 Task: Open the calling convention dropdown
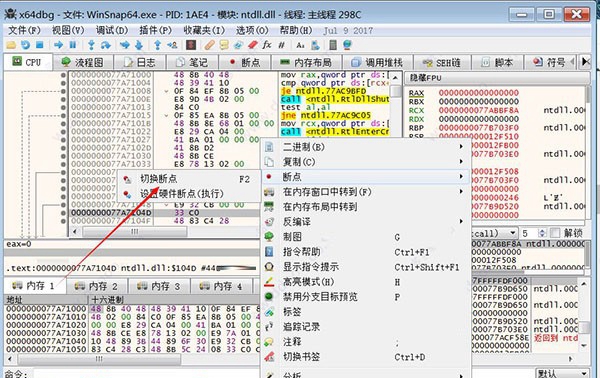pos(513,233)
